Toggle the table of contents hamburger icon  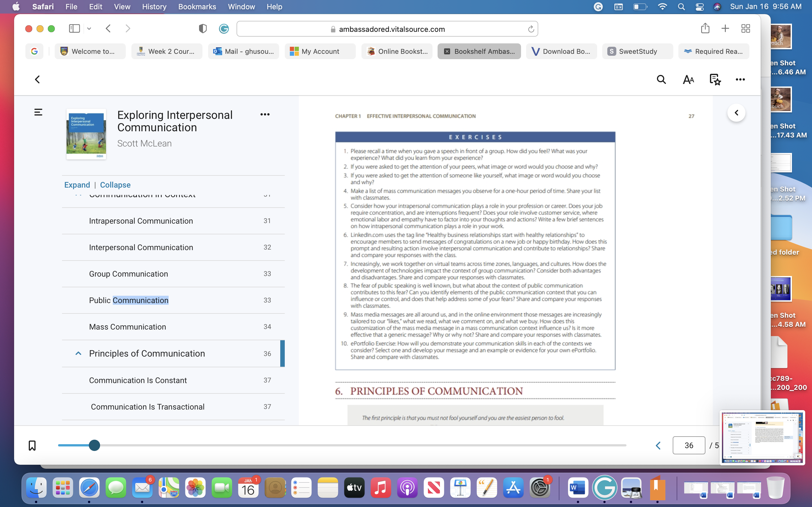pos(38,112)
